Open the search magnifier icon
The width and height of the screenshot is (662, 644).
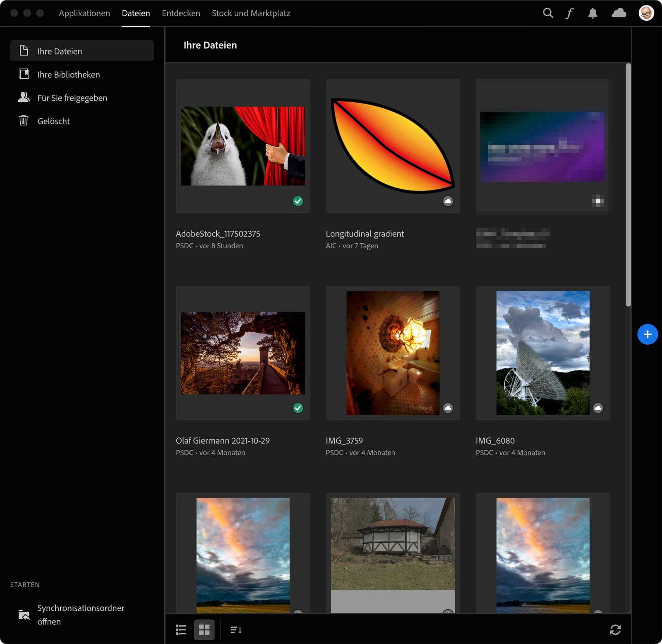548,13
